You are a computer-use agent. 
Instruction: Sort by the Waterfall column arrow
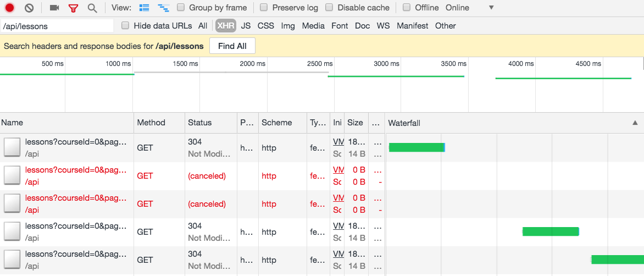click(635, 123)
